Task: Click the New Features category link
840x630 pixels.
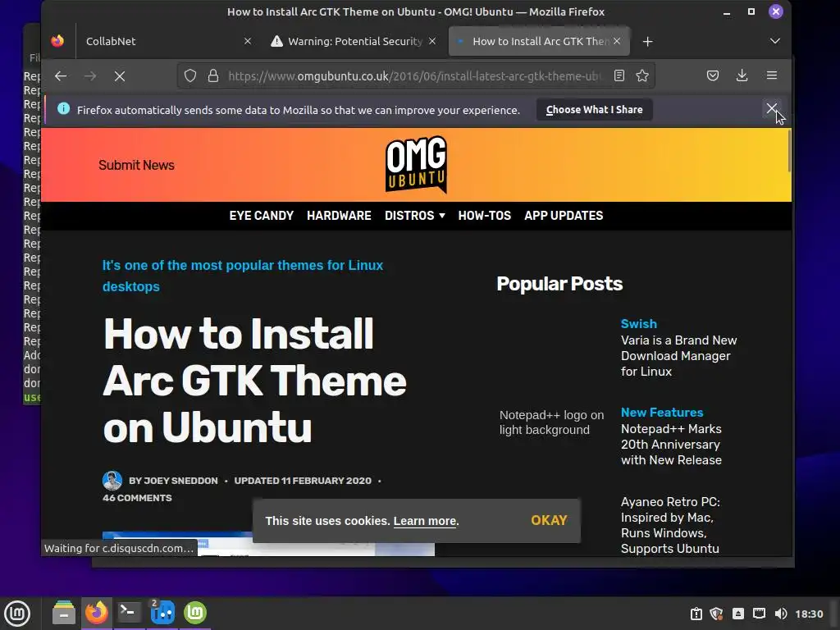Action: click(662, 413)
